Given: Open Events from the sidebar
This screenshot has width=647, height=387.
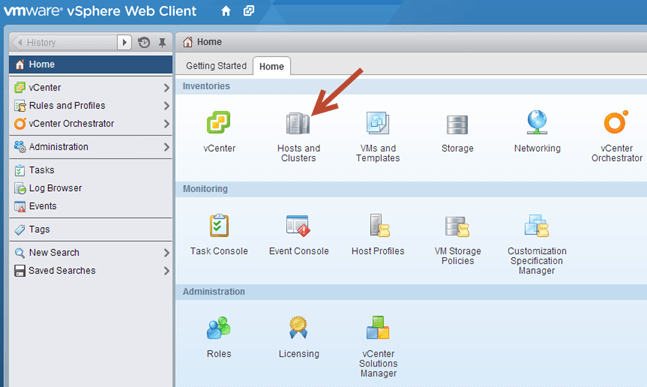Looking at the screenshot, I should (x=90, y=206).
